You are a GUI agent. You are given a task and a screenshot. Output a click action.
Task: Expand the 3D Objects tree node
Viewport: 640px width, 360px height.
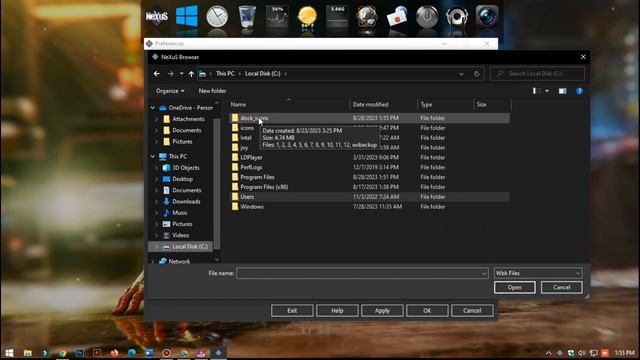click(x=156, y=168)
